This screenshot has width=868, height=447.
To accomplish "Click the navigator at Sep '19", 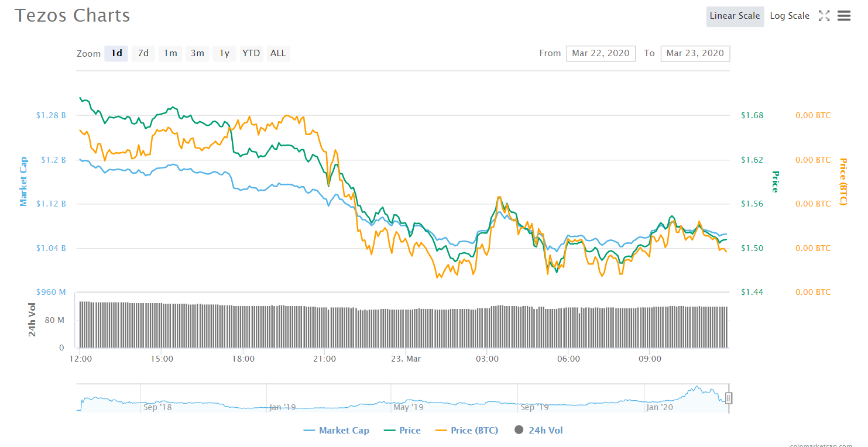I will pos(534,407).
